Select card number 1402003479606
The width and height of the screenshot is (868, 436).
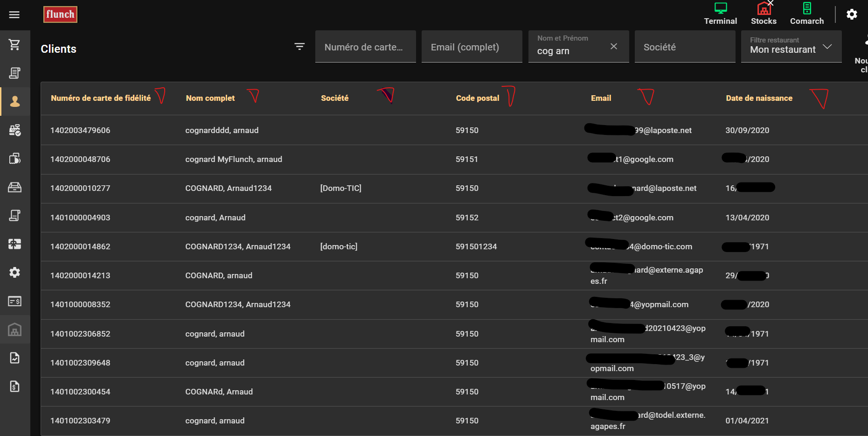click(80, 130)
